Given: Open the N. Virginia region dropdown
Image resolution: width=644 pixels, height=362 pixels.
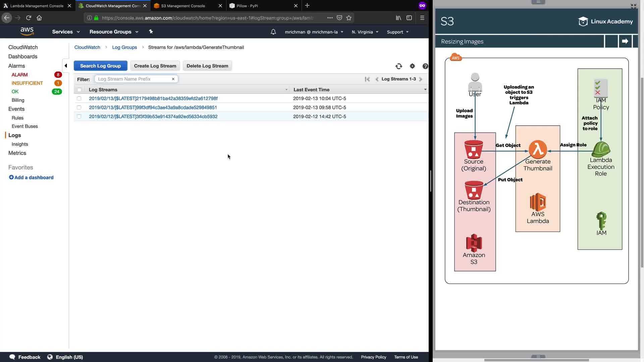Looking at the screenshot, I should click(365, 32).
